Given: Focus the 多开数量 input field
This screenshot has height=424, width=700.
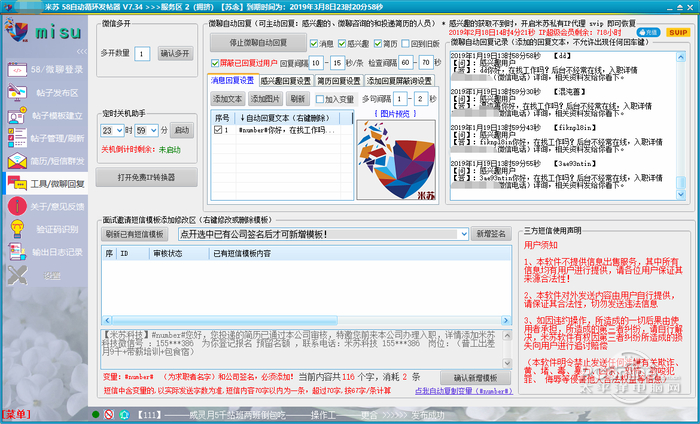Looking at the screenshot, I should (x=142, y=54).
